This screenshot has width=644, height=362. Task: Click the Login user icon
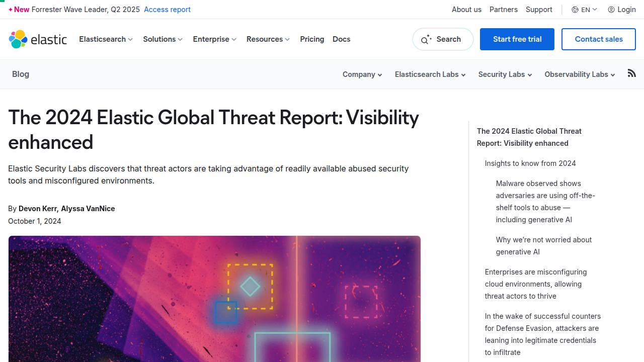pos(611,10)
